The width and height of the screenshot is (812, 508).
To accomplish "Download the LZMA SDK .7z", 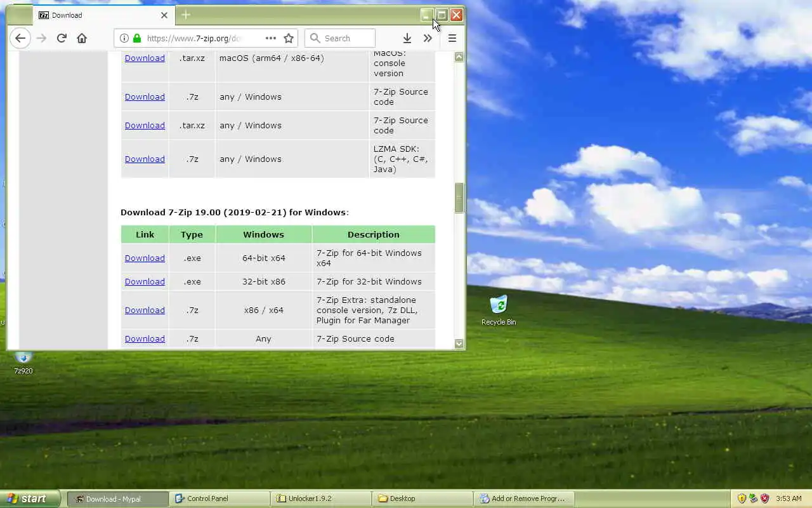I will 145,159.
